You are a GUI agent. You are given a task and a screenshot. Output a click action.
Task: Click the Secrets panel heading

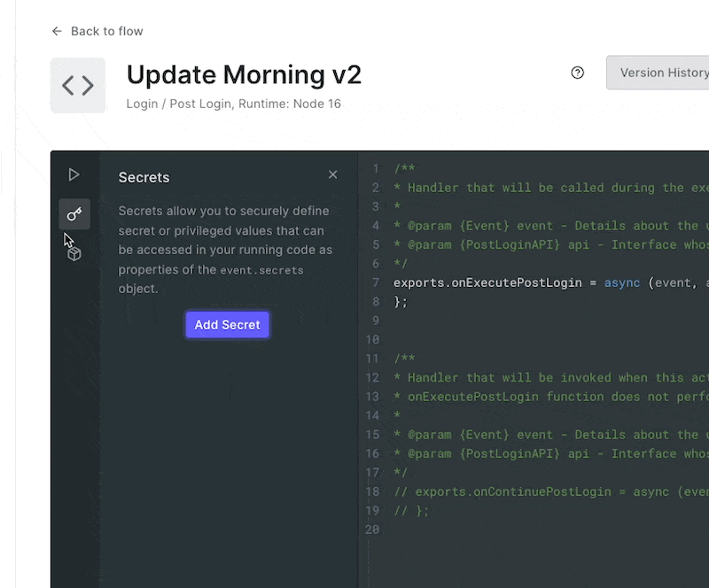tap(144, 178)
